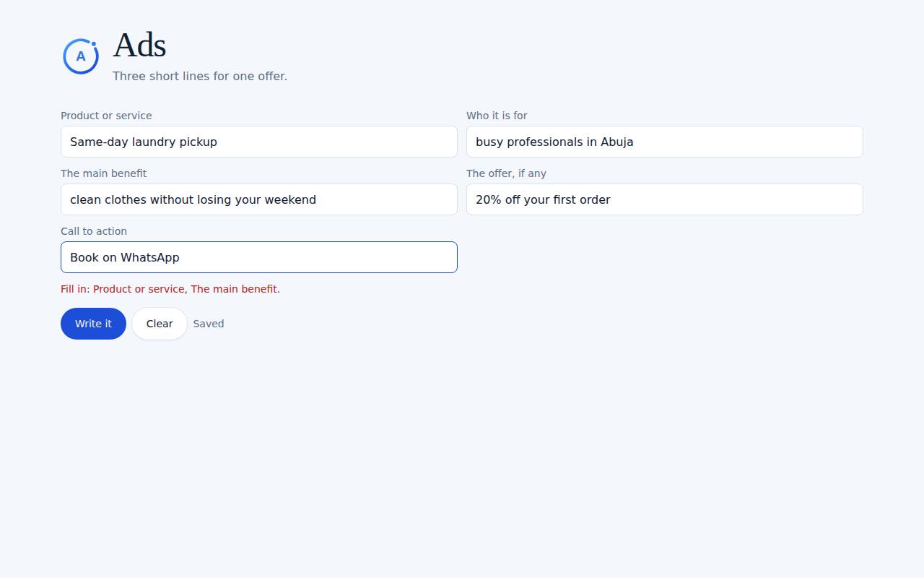Click the Who it is for label

[x=497, y=116]
